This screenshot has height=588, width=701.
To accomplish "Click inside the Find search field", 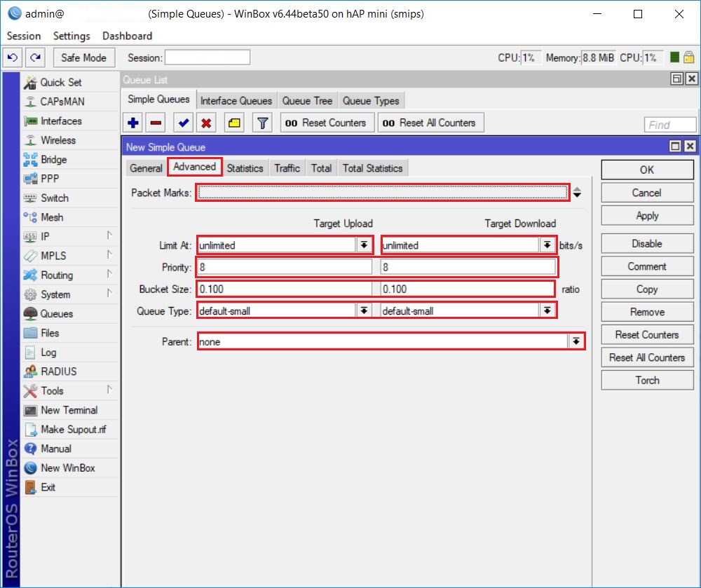I will tap(669, 124).
